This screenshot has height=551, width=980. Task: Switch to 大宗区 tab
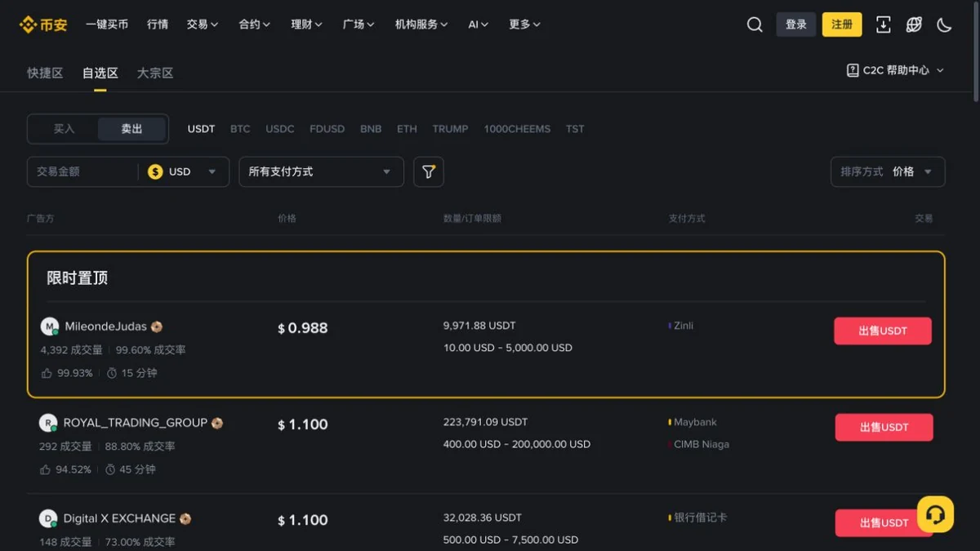pos(155,73)
